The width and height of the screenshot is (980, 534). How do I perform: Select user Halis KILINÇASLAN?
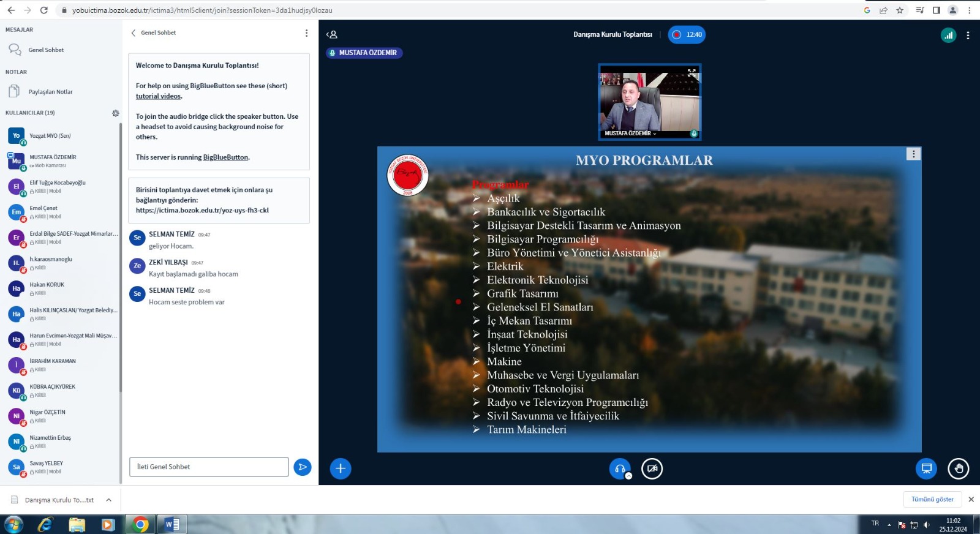(x=61, y=314)
